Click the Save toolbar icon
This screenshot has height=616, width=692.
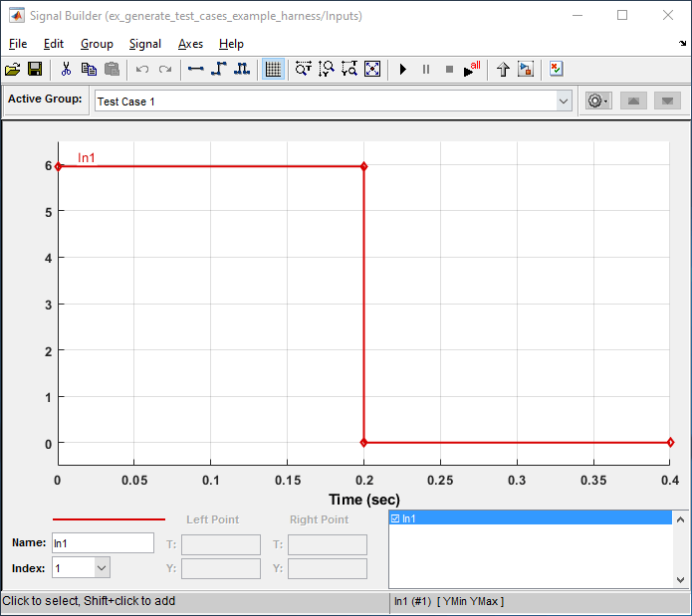tap(35, 70)
